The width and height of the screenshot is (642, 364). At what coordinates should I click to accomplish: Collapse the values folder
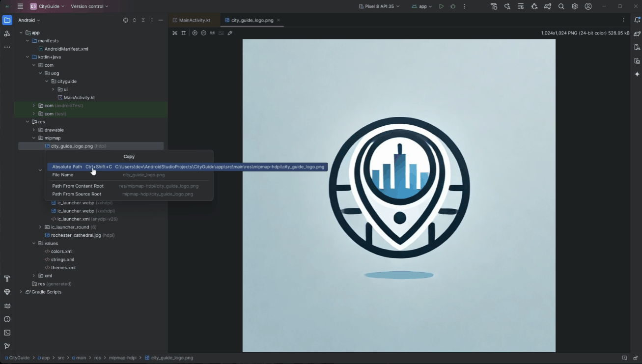tap(34, 244)
